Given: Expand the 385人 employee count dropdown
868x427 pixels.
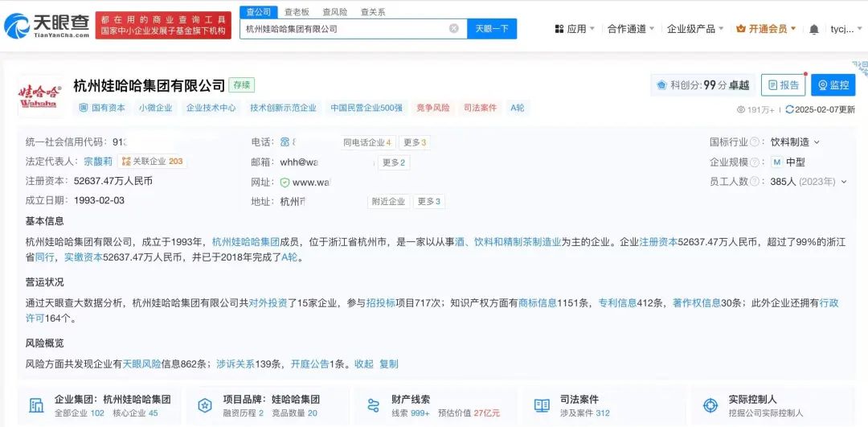Looking at the screenshot, I should point(844,182).
